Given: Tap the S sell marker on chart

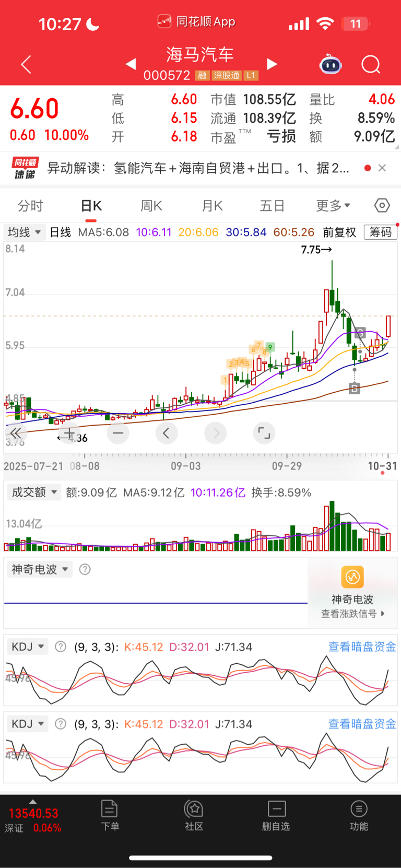Looking at the screenshot, I should pos(360,333).
